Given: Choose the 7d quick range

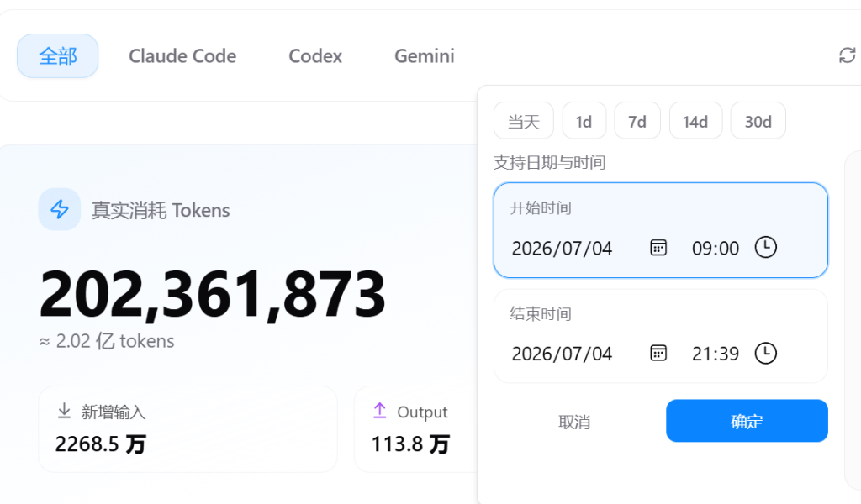Looking at the screenshot, I should [x=637, y=121].
